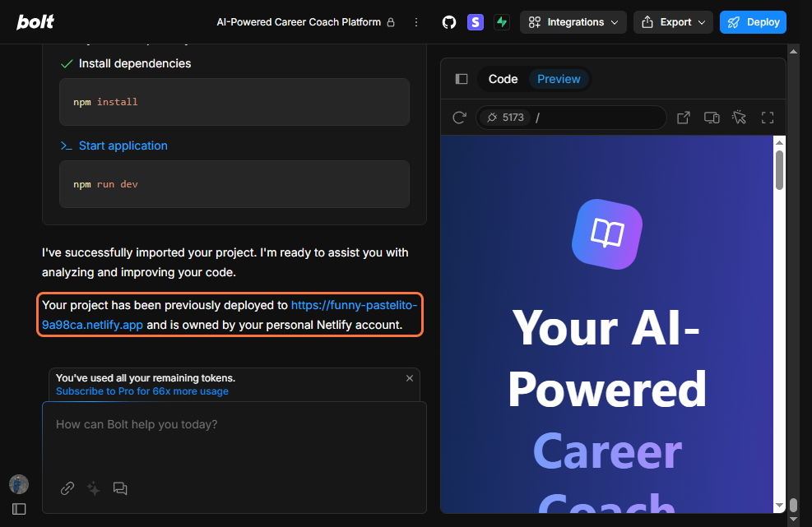Viewport: 812px width, 527px height.
Task: Click the page scrollbar down arrow
Action: [793, 520]
